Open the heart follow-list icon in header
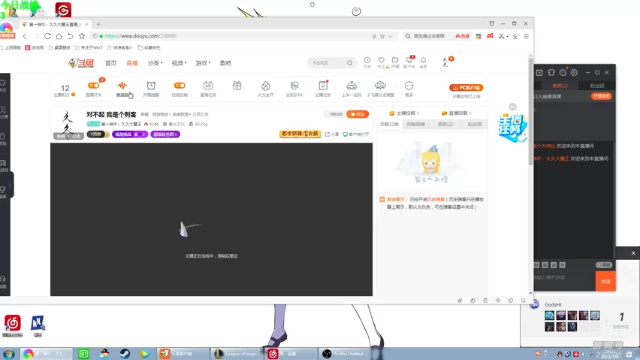This screenshot has width=640, height=360. (381, 60)
